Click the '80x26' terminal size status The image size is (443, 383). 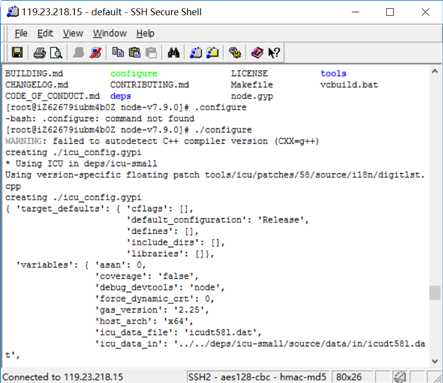pos(349,377)
